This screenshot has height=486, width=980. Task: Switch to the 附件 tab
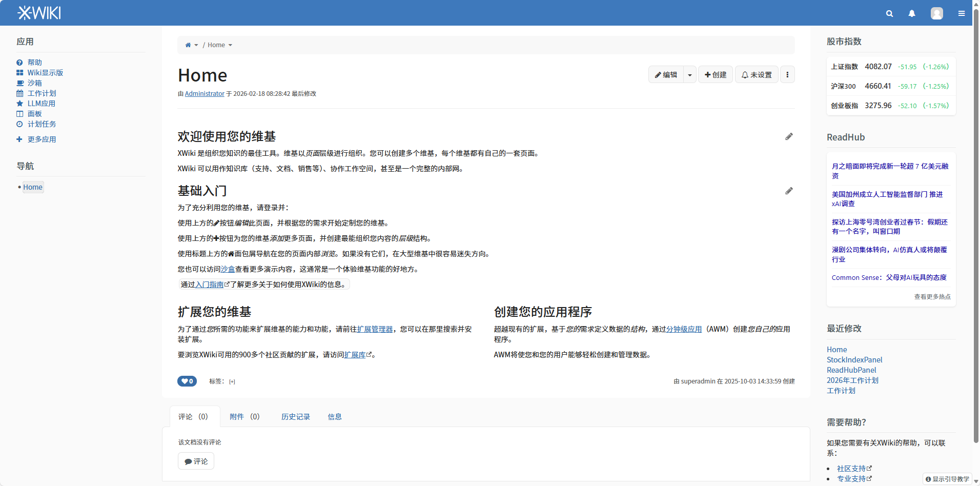point(244,417)
